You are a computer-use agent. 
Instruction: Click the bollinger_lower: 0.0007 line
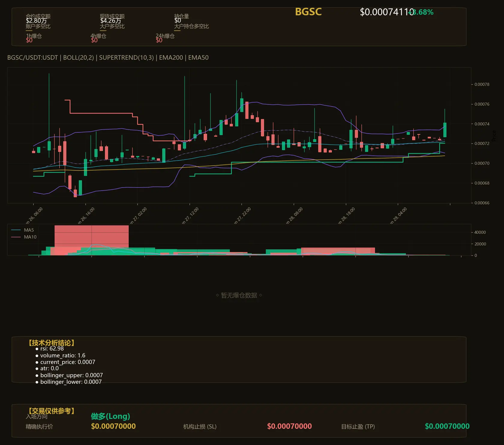coord(71,382)
